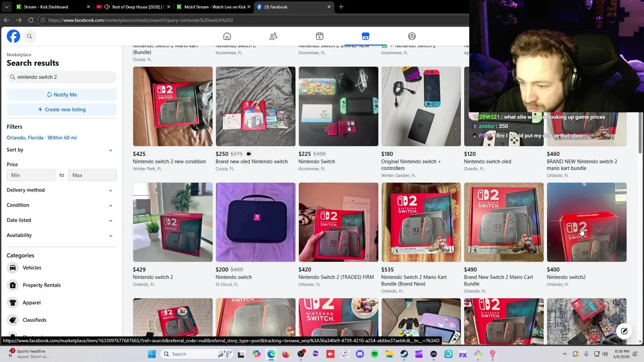Open Steam from the taskbar
The width and height of the screenshot is (644, 362).
(404, 354)
